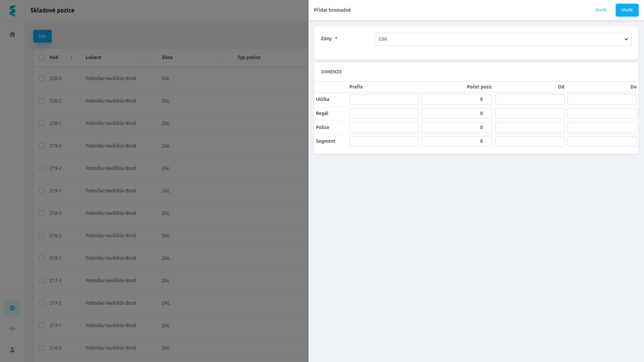
Task: Focus the Segment Do input field
Action: (x=602, y=141)
